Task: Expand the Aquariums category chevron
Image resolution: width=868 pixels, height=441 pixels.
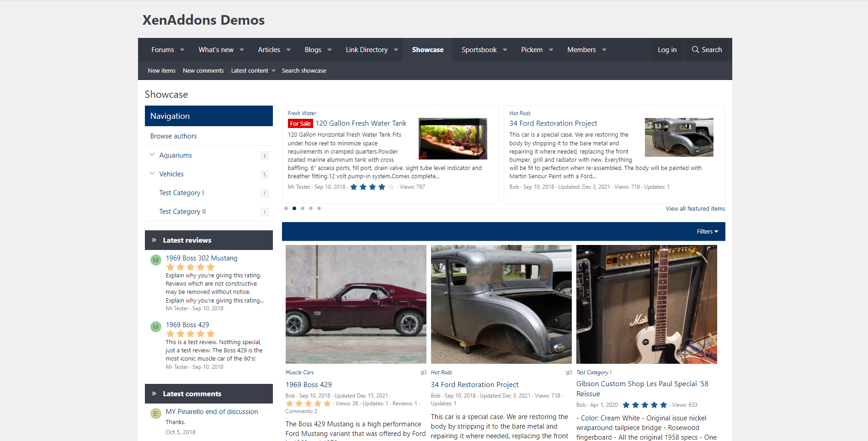Action: [x=152, y=155]
